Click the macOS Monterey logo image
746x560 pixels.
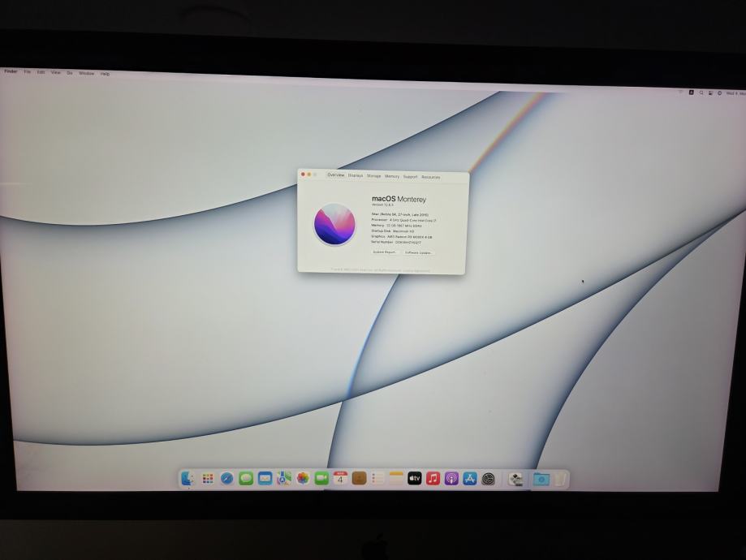point(334,225)
